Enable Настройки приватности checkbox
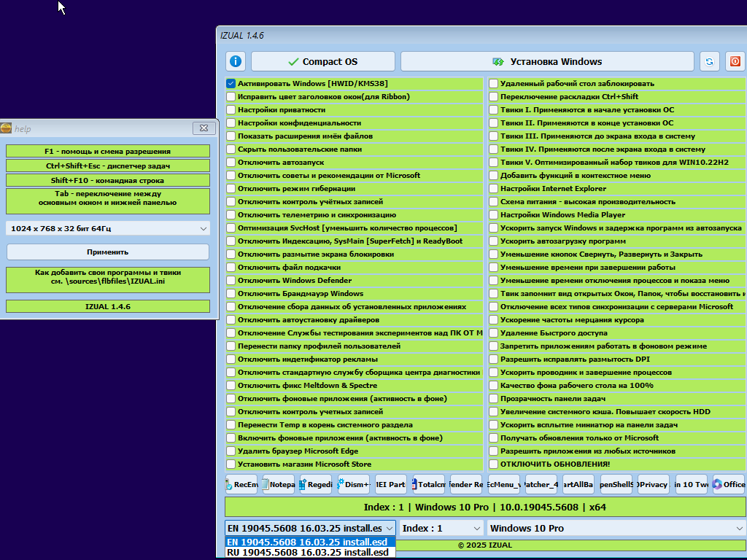This screenshot has width=747, height=560. point(231,109)
